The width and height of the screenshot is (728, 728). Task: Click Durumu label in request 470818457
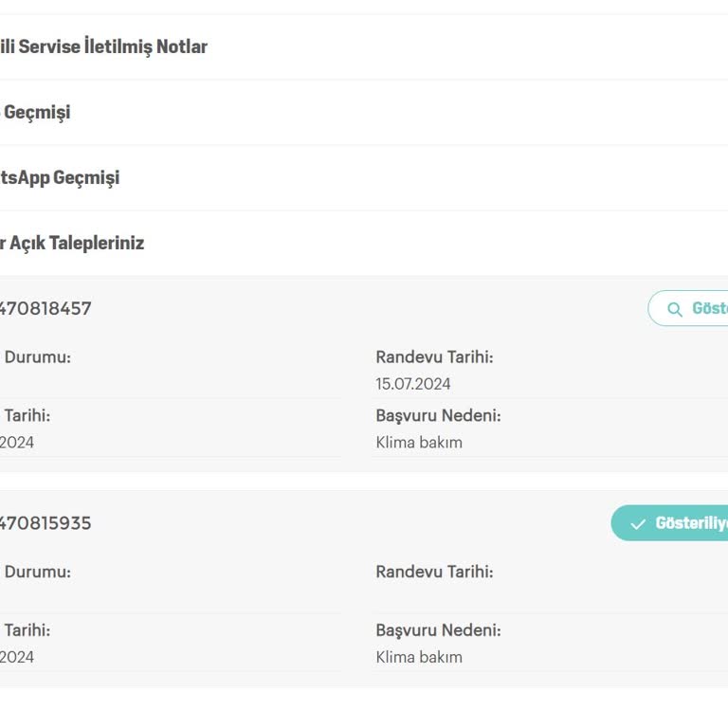pos(37,357)
